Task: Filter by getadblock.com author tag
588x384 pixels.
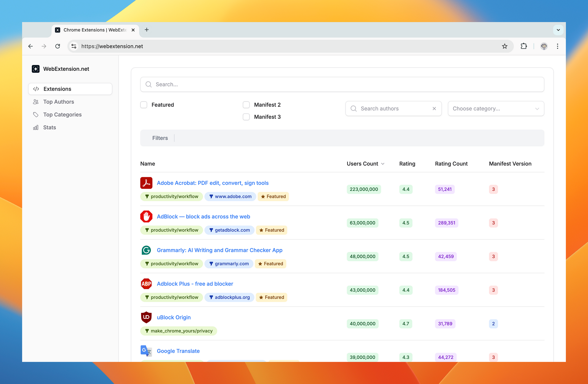Action: [x=229, y=230]
